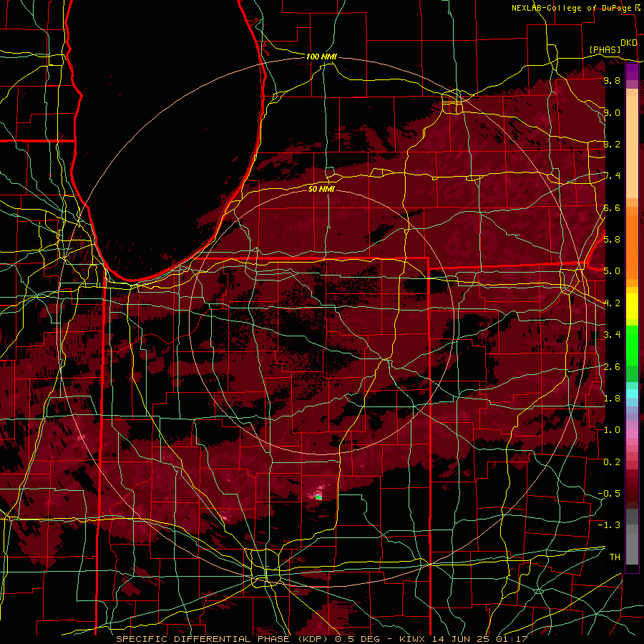This screenshot has width=644, height=644.
Task: Click the 9.0 value on the color scale
Action: pyautogui.click(x=612, y=112)
